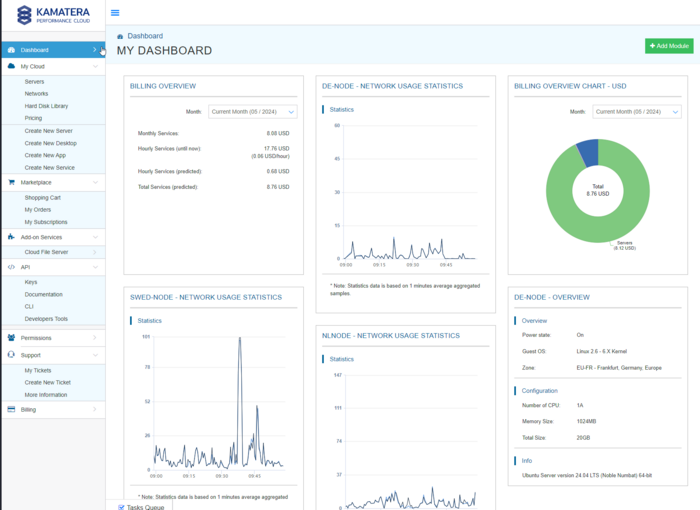Click the API code brackets icon
The height and width of the screenshot is (510, 700).
[11, 267]
